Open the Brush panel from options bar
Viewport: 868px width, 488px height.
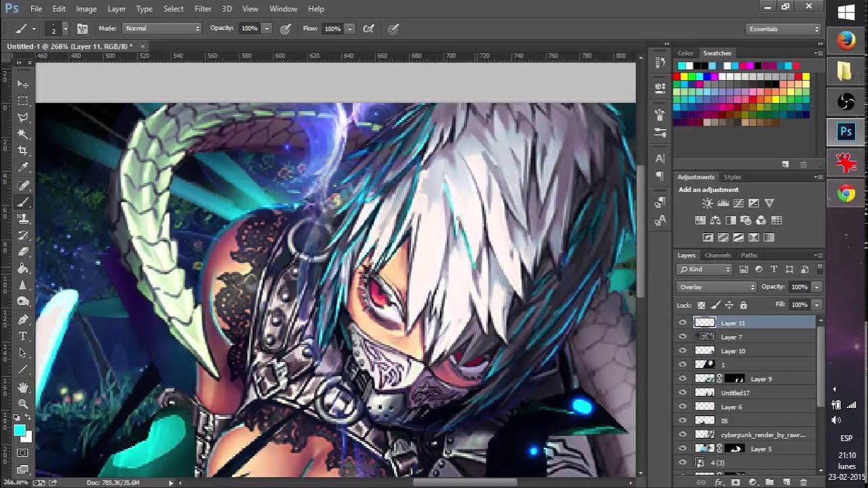tap(83, 28)
